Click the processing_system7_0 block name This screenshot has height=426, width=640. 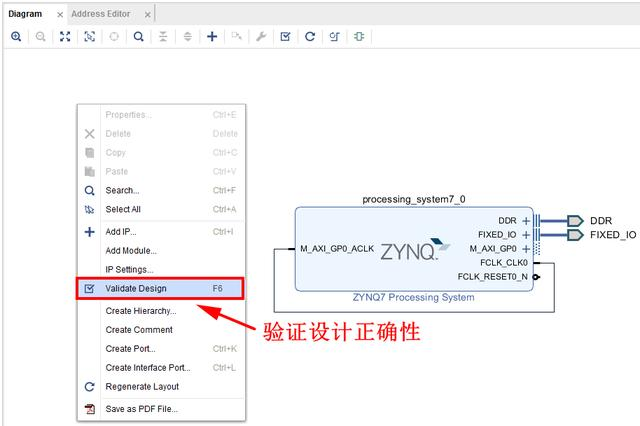[414, 199]
